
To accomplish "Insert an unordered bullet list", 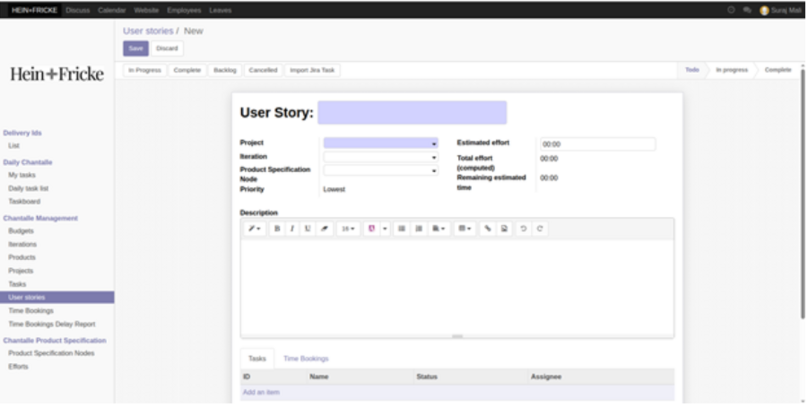I will tap(402, 229).
